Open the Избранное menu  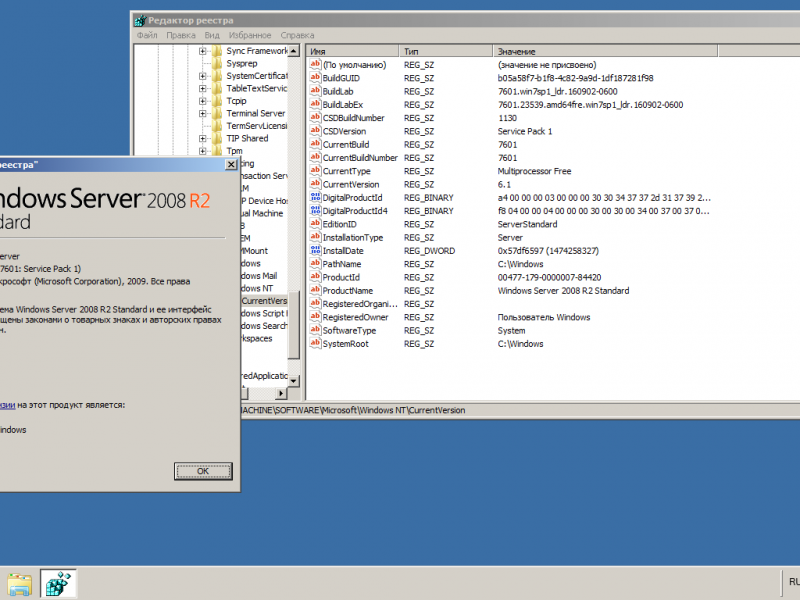pyautogui.click(x=250, y=35)
